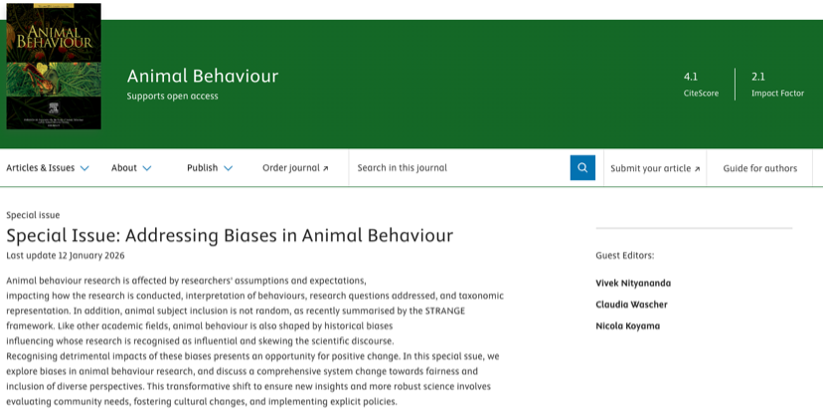Click the blue search magnifier button
The image size is (825, 418).
(582, 167)
